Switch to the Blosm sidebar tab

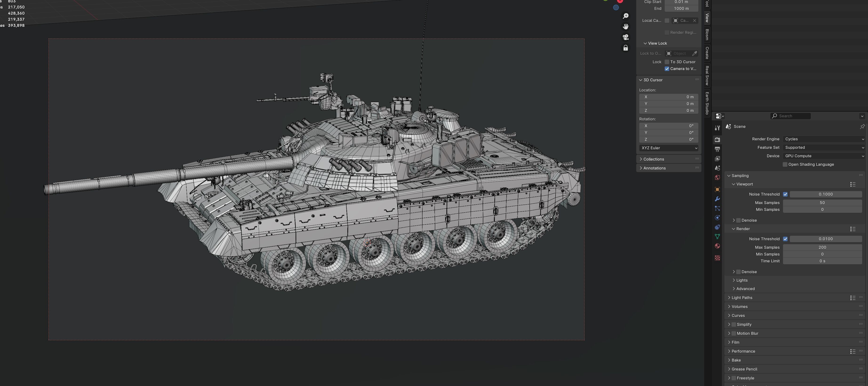[x=707, y=34]
